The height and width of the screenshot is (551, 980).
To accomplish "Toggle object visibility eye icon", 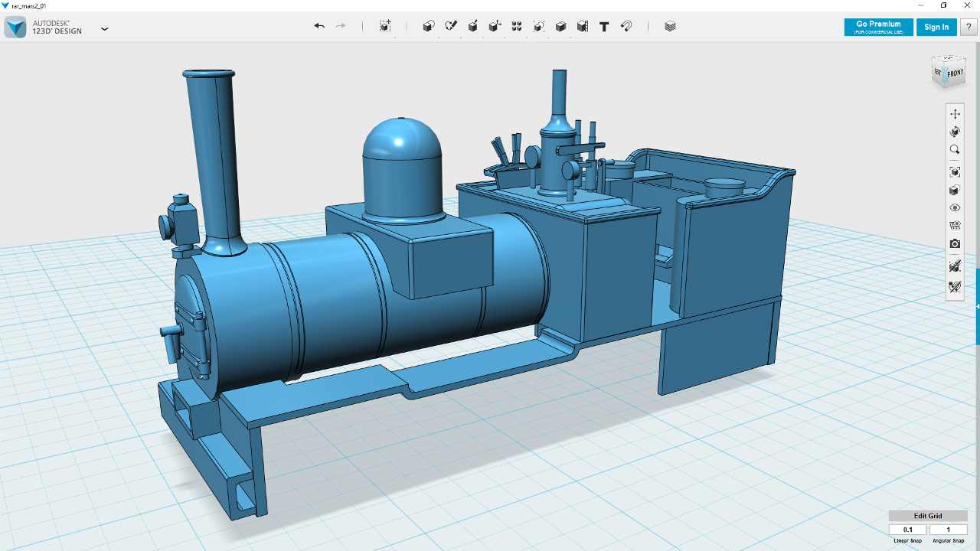I will pyautogui.click(x=955, y=208).
